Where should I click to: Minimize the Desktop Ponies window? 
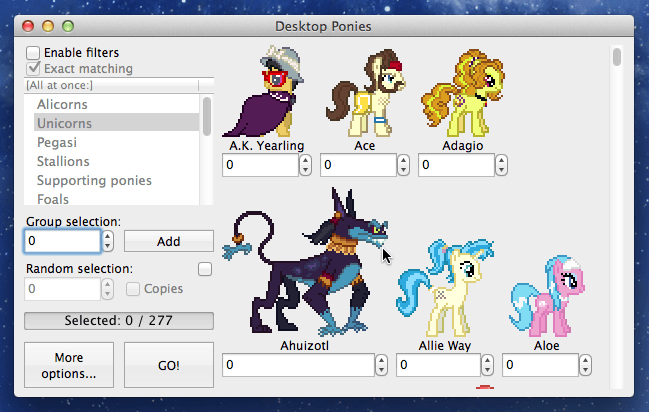(x=48, y=27)
